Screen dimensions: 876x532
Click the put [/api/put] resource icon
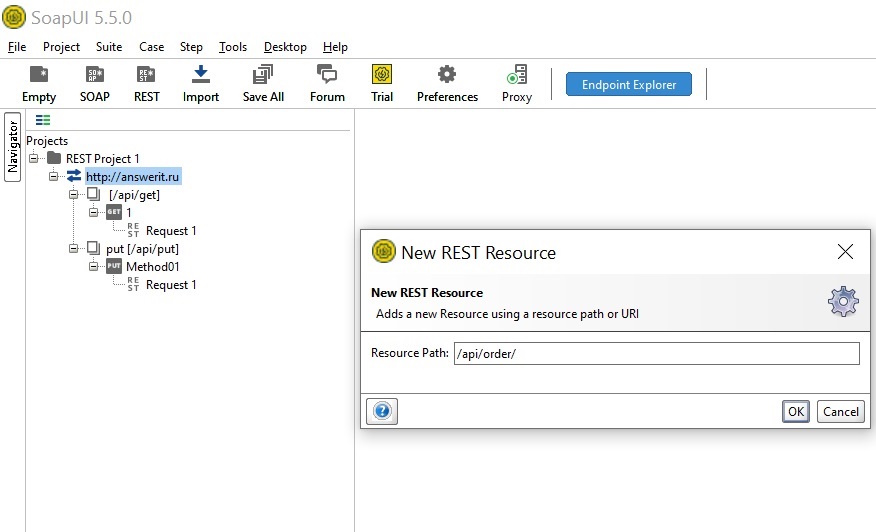[93, 248]
